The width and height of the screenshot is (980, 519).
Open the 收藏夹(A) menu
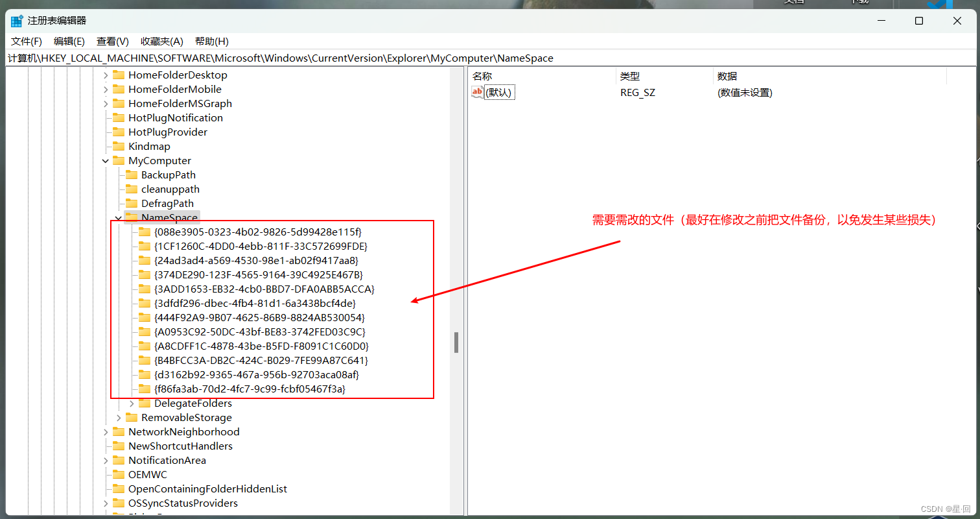point(162,41)
